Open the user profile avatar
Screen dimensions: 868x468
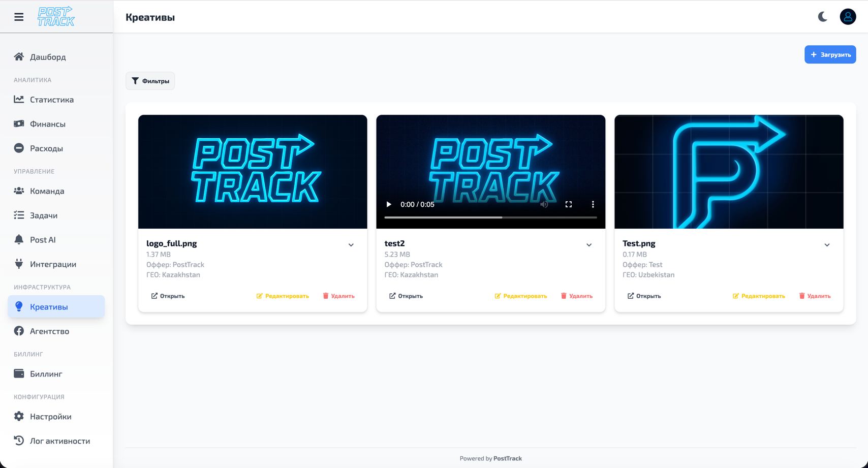(x=847, y=17)
